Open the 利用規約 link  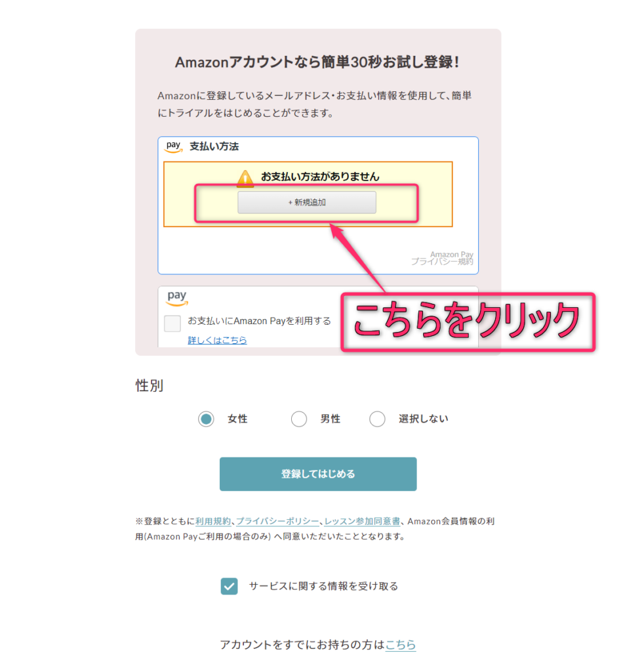(x=213, y=522)
